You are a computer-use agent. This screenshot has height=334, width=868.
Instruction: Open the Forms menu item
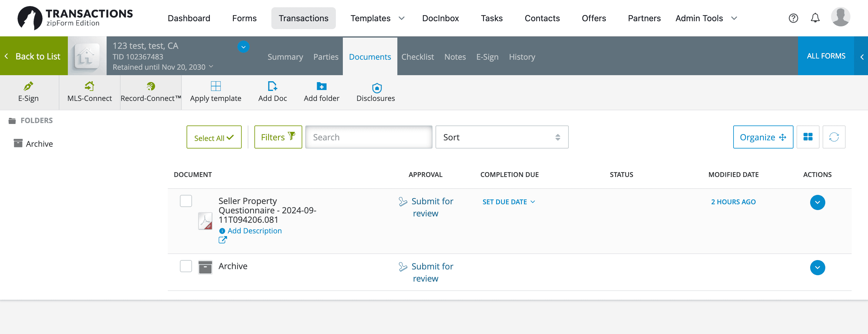click(244, 18)
